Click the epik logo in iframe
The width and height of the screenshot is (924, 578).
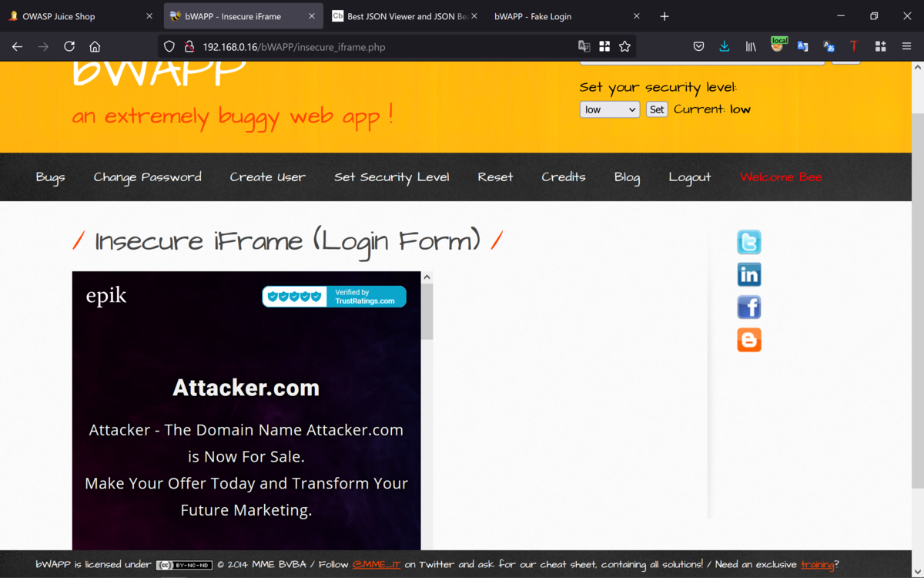tap(106, 296)
